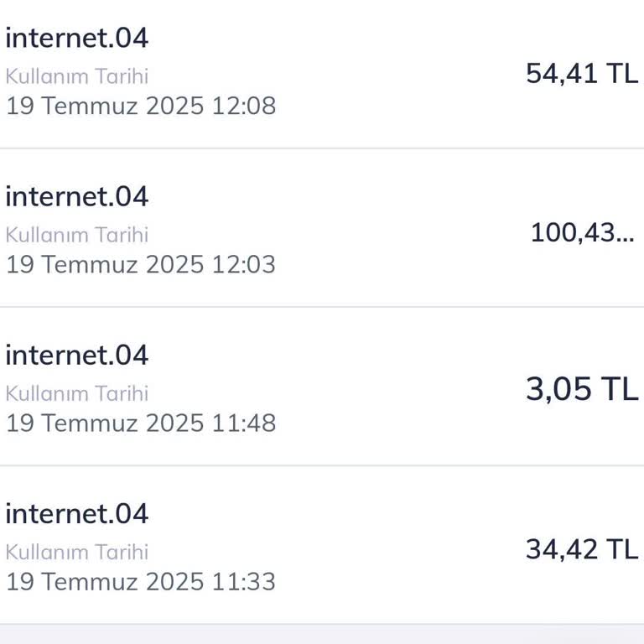The height and width of the screenshot is (644, 644).
Task: Click the internet.04 title above the 12:08 entry
Action: click(77, 38)
